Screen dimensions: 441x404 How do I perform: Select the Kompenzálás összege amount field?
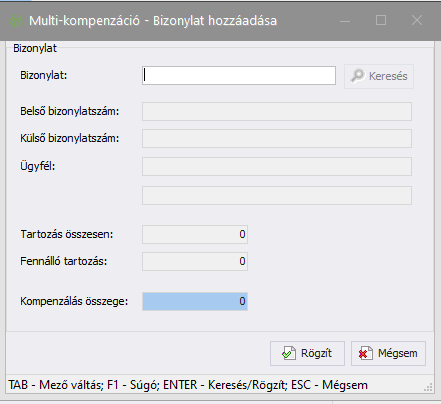click(195, 301)
